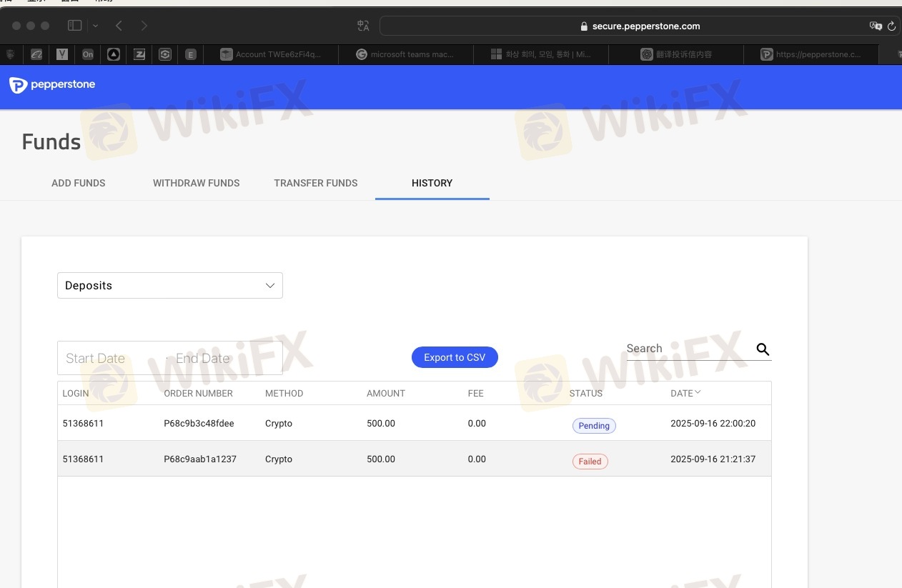Click login 51368611 in the Failed row
Screen dimensions: 902x588
(x=83, y=459)
